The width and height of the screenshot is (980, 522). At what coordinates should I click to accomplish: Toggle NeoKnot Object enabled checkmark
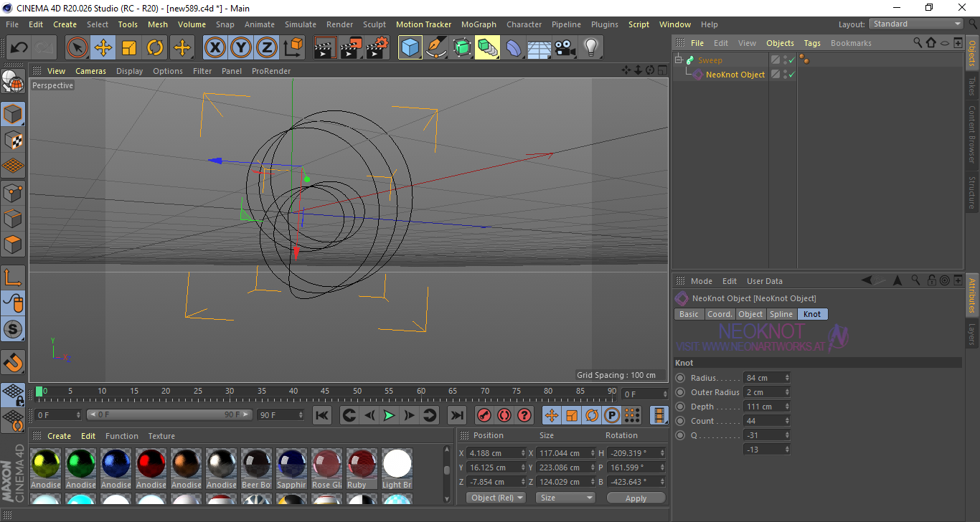coord(792,75)
